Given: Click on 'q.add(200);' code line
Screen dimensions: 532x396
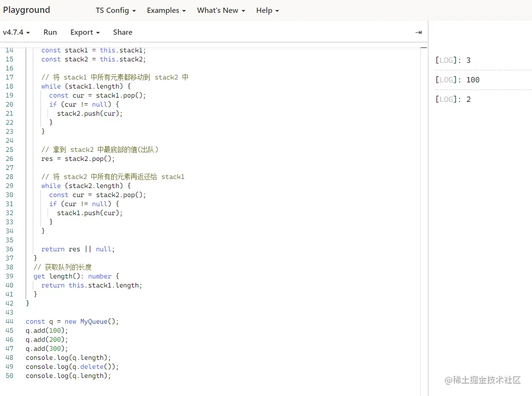Looking at the screenshot, I should (x=47, y=340).
